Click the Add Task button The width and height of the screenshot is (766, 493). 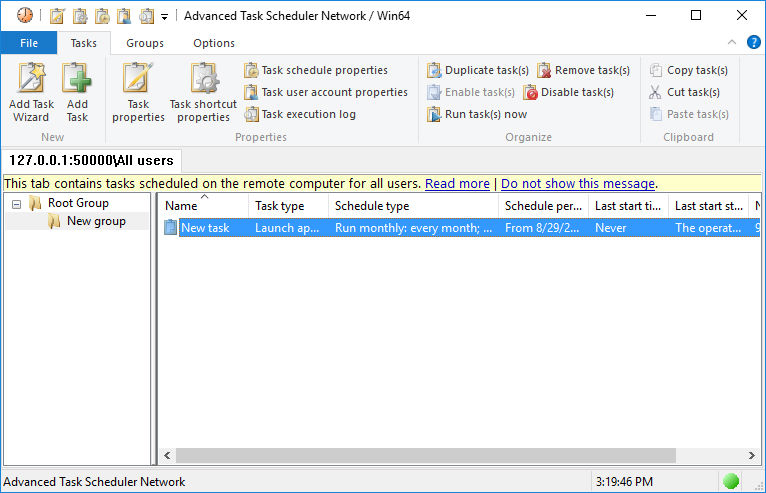(77, 92)
